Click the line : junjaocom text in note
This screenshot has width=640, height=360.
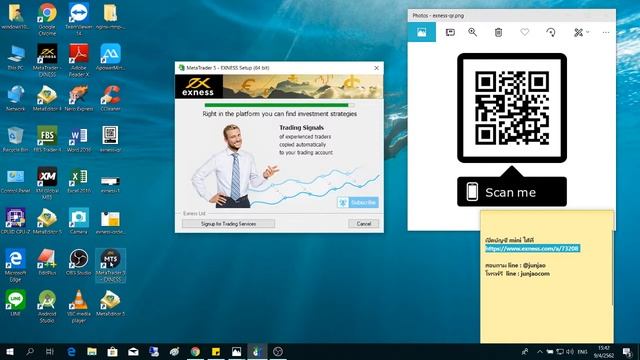point(518,274)
